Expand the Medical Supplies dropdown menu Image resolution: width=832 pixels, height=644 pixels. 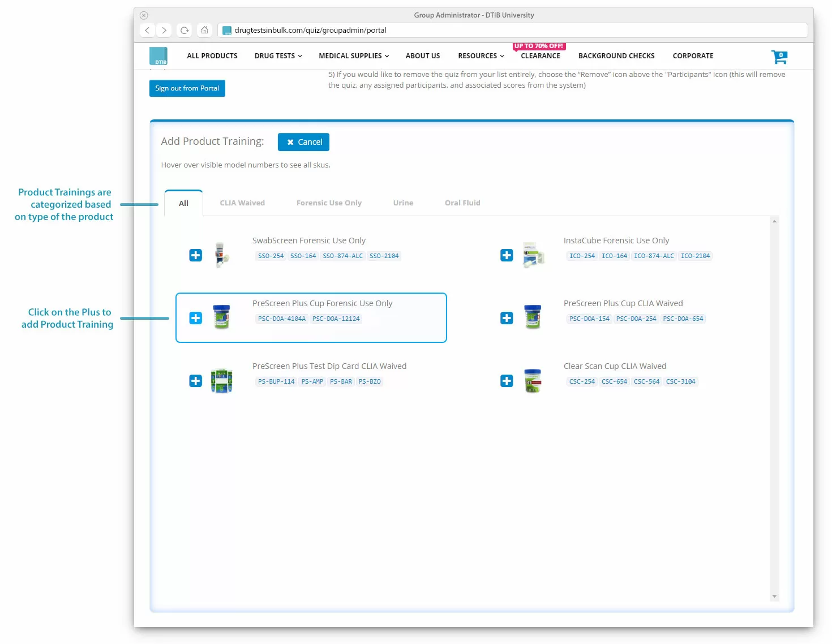point(354,56)
